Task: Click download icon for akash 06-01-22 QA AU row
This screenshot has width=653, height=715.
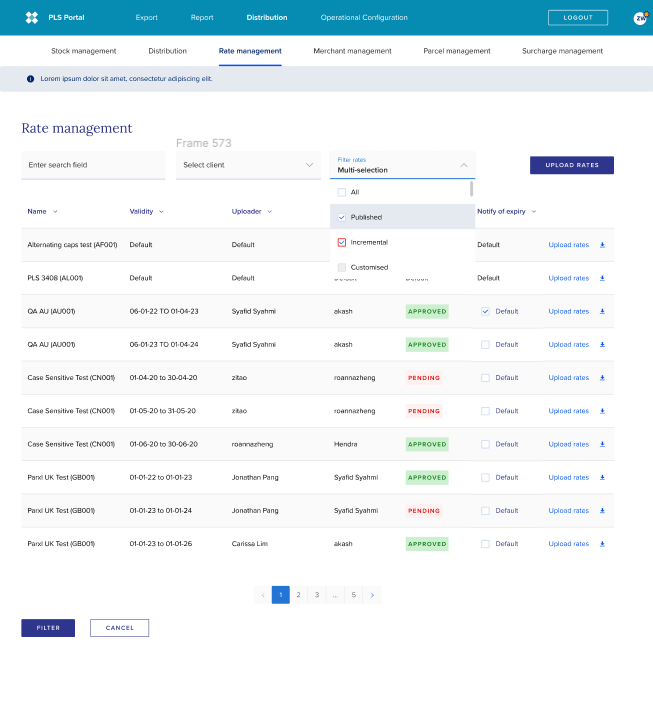Action: 602,311
